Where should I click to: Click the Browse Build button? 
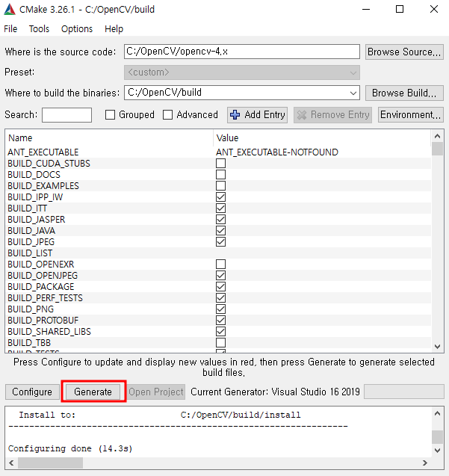404,93
